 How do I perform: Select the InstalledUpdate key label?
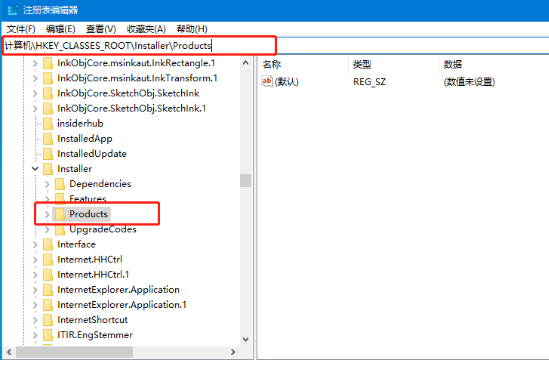click(92, 154)
